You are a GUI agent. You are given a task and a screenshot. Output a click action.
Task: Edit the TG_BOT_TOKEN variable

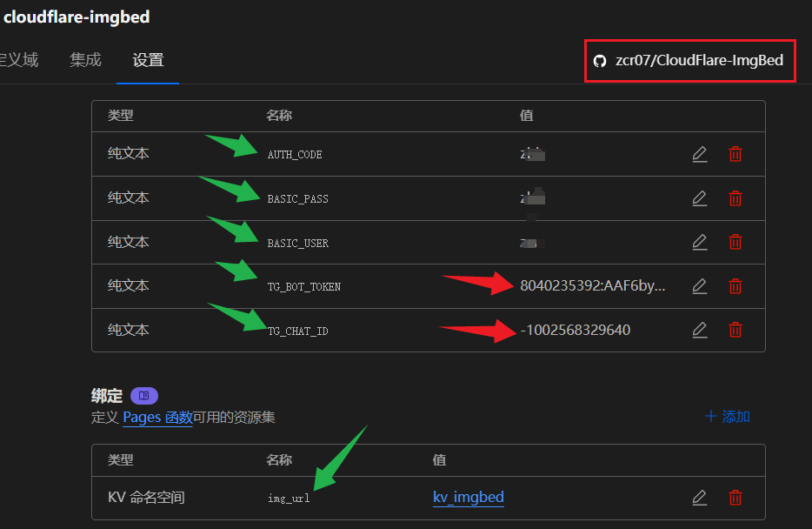coord(700,286)
